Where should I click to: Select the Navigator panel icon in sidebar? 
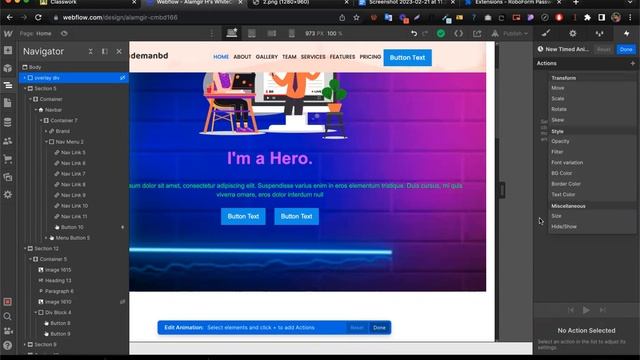point(8,85)
